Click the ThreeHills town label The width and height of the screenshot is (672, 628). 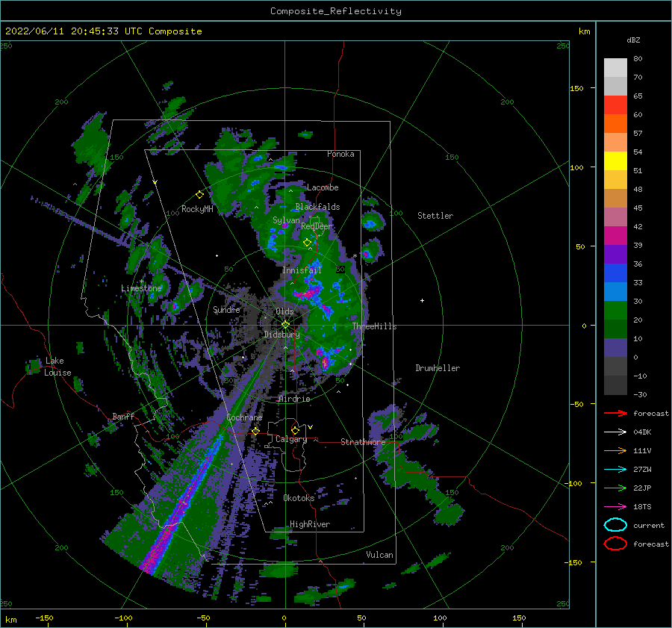click(x=375, y=326)
